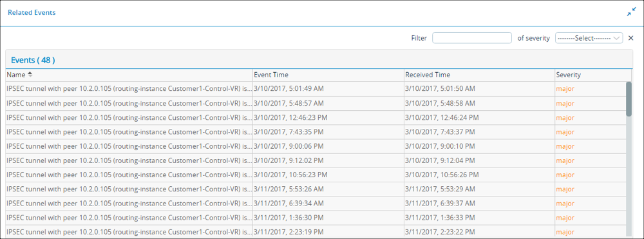Select event time 3/11/2017, 2:23:19 PM
Image resolution: width=644 pixels, height=239 pixels.
click(289, 232)
